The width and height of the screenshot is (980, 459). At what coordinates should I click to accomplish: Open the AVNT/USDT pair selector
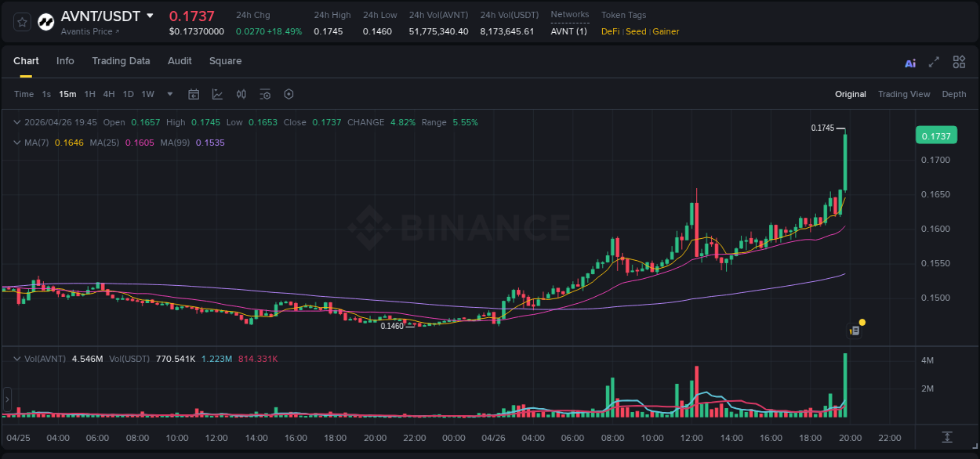coord(100,16)
